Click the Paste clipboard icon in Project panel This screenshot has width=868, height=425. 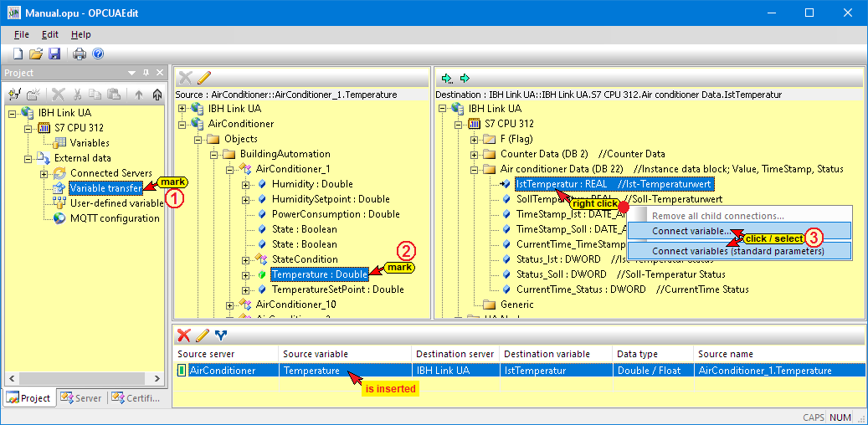point(114,95)
